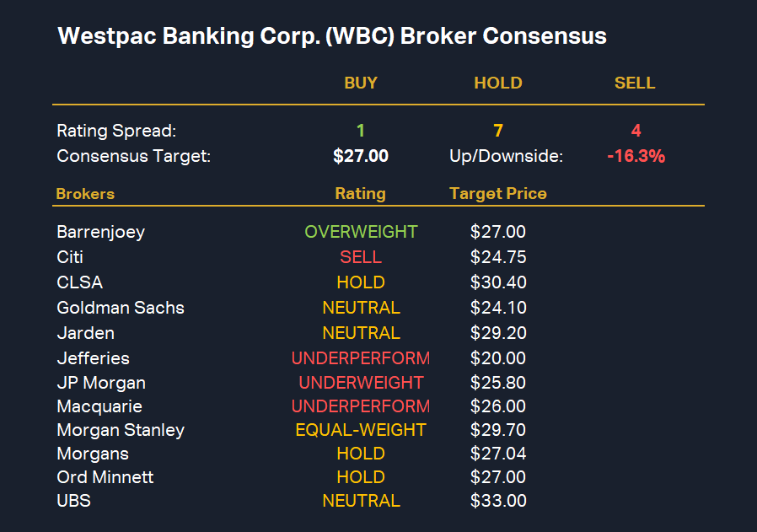The image size is (757, 532).
Task: Select the Macquarie broker name
Action: point(99,406)
